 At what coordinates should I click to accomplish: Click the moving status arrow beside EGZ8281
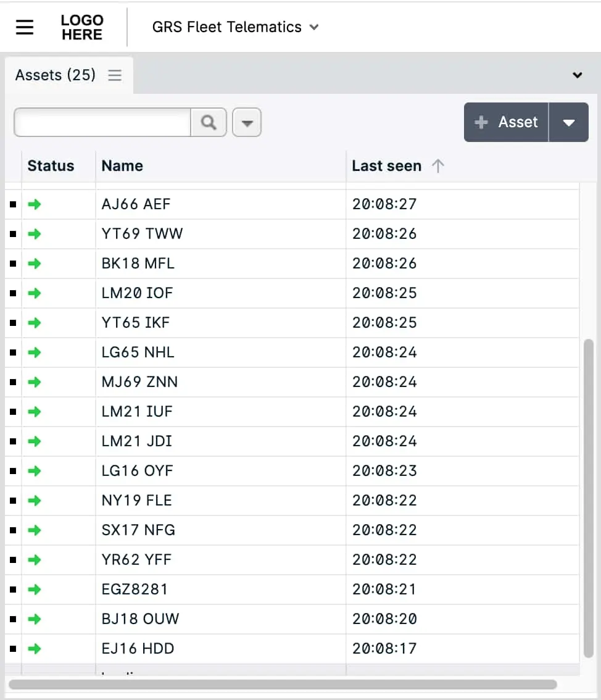tap(35, 590)
